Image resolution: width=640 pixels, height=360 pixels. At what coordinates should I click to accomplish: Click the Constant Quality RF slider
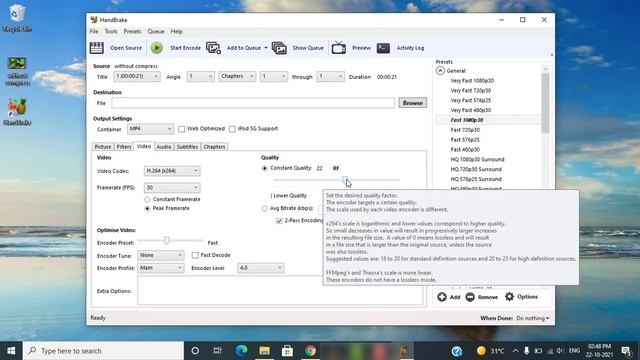[336, 180]
